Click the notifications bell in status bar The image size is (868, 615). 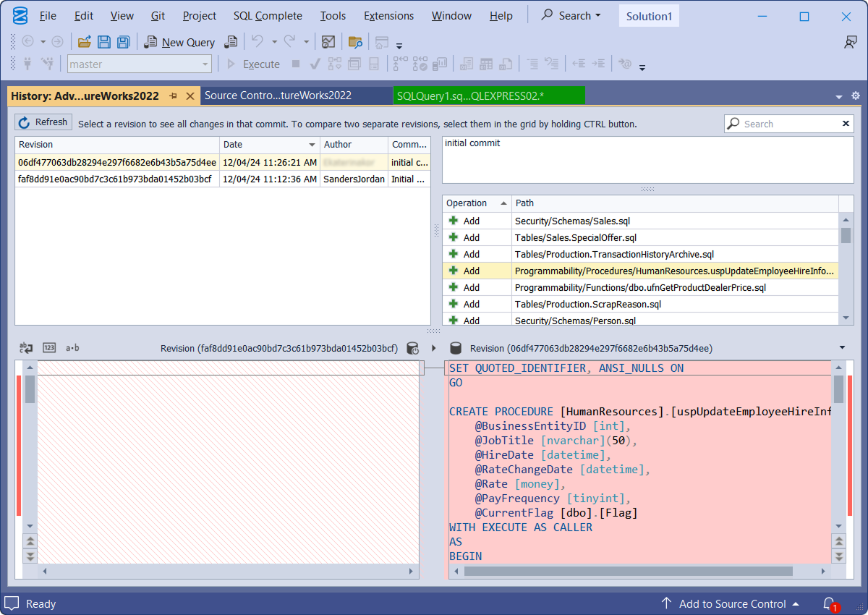click(830, 603)
